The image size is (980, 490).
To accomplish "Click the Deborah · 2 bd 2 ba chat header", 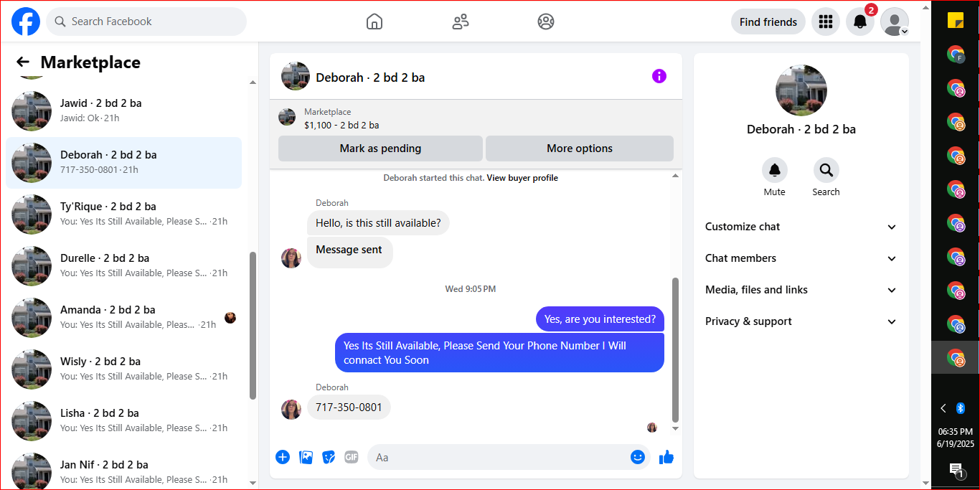I will [370, 77].
